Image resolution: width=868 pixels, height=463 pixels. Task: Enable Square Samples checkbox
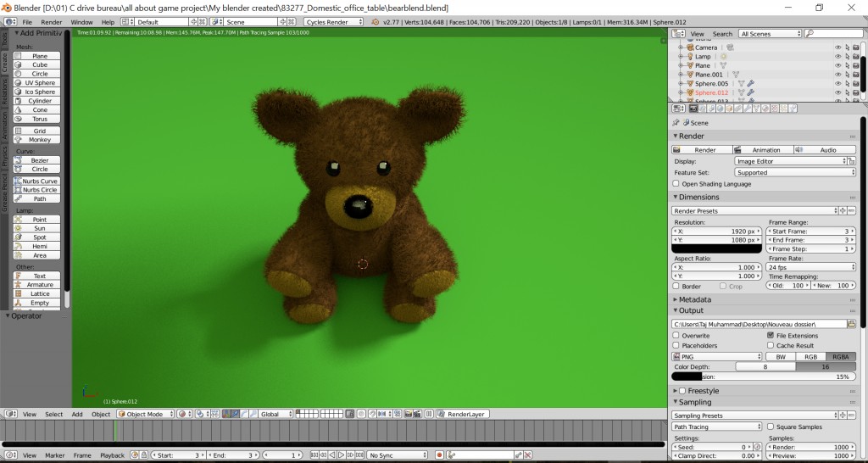tap(771, 427)
